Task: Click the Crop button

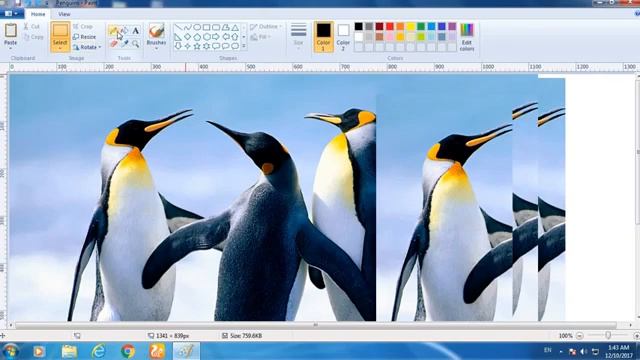Action: tap(83, 27)
